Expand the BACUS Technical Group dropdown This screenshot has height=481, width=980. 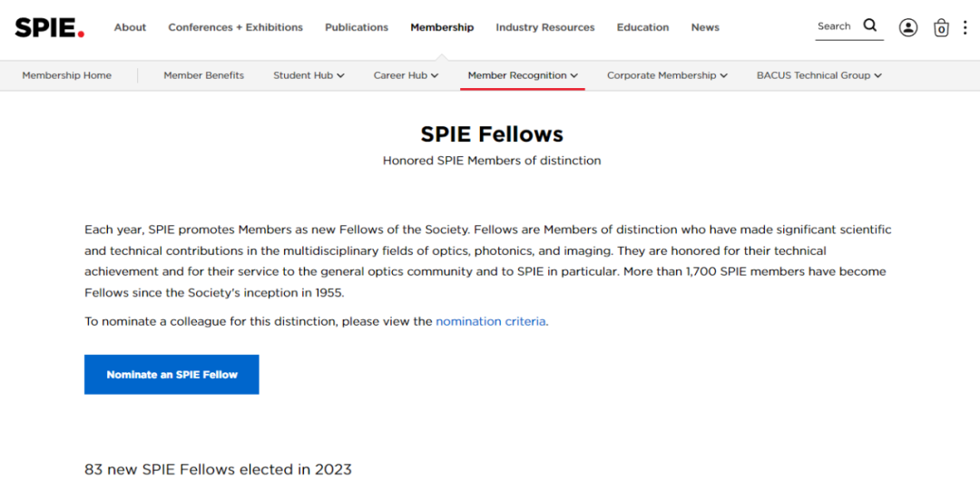point(818,75)
